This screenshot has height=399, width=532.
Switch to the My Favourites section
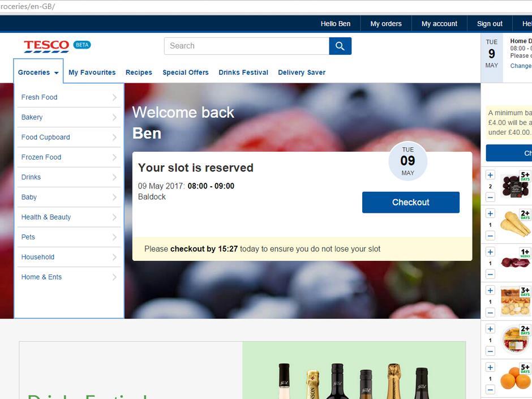coord(92,72)
